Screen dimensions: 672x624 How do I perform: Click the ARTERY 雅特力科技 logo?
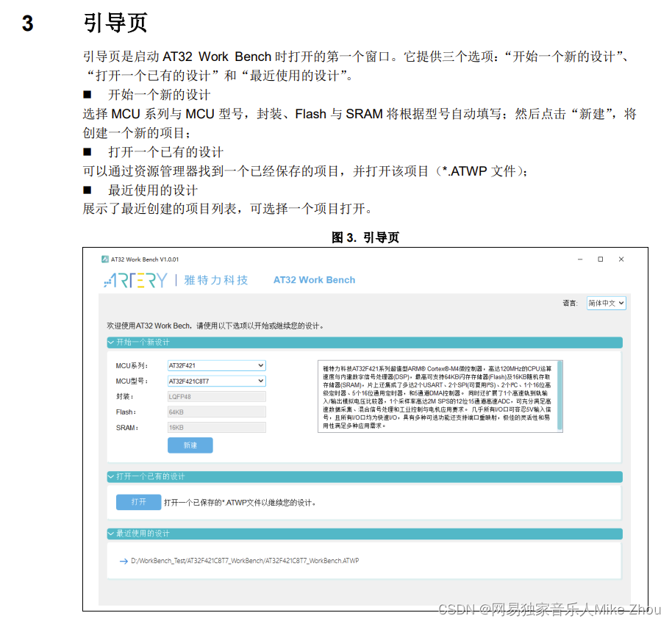click(169, 280)
